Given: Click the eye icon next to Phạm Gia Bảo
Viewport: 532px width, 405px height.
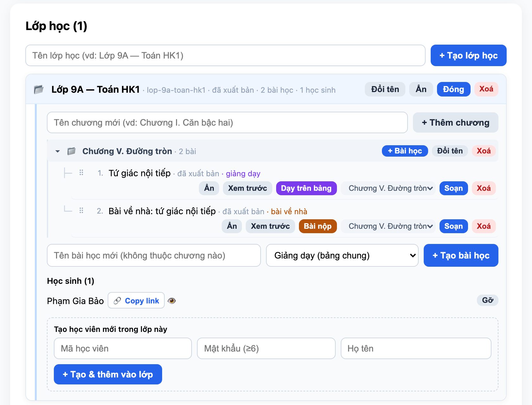Looking at the screenshot, I should point(172,301).
